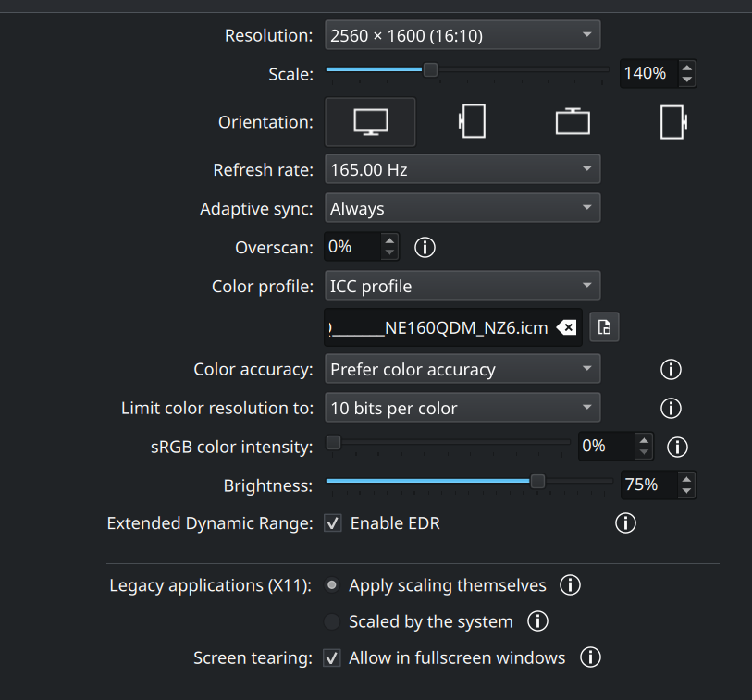752x700 pixels.
Task: Open the Refresh rate dropdown
Action: click(x=462, y=170)
